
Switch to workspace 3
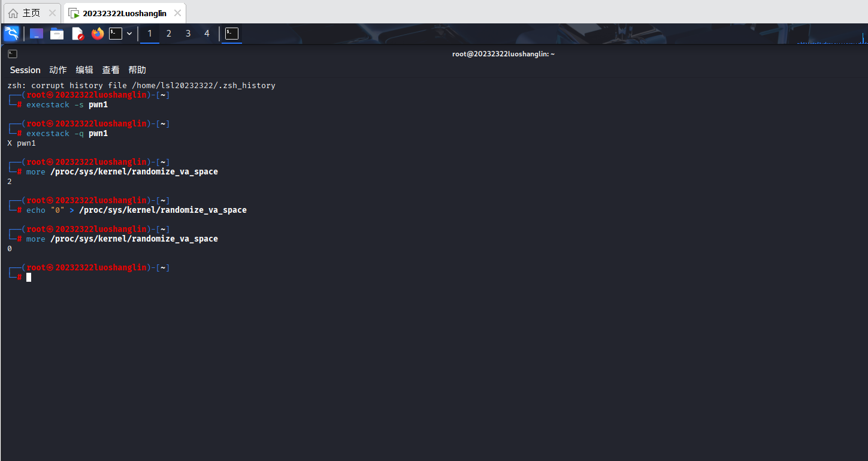pos(188,34)
